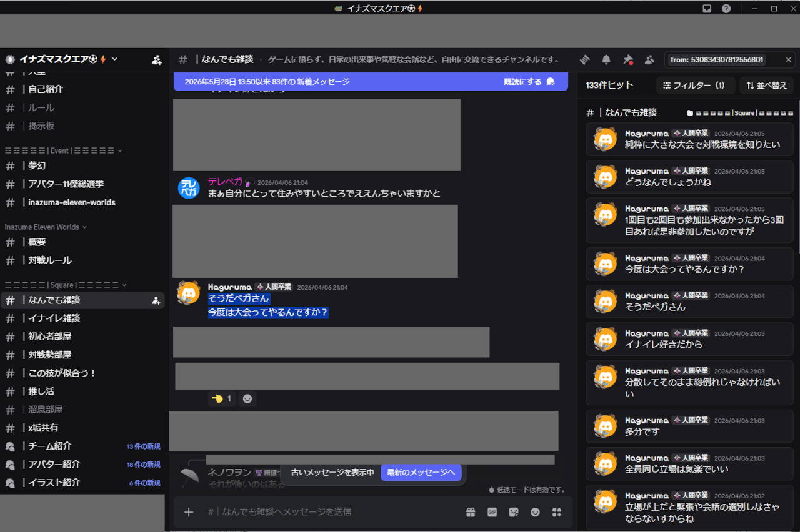Open the チーム紹介 forum channel
800x532 pixels.
tap(82, 446)
